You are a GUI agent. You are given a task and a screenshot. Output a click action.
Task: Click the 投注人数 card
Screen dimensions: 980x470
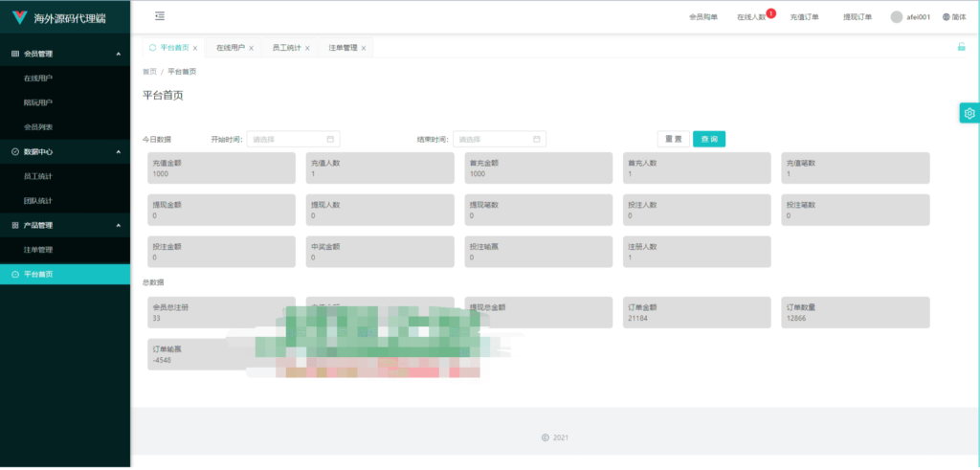697,210
